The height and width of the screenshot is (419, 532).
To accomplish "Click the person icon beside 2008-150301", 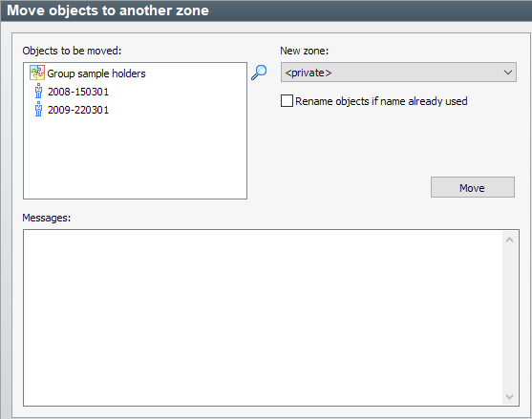I will 38,92.
